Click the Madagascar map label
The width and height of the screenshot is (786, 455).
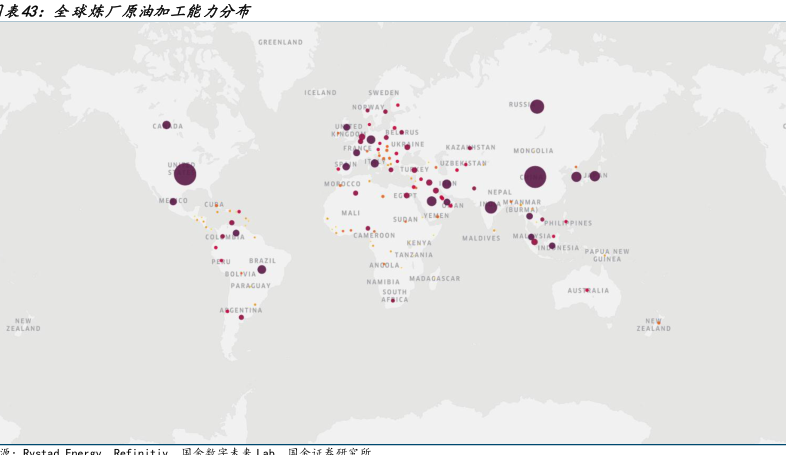434,278
